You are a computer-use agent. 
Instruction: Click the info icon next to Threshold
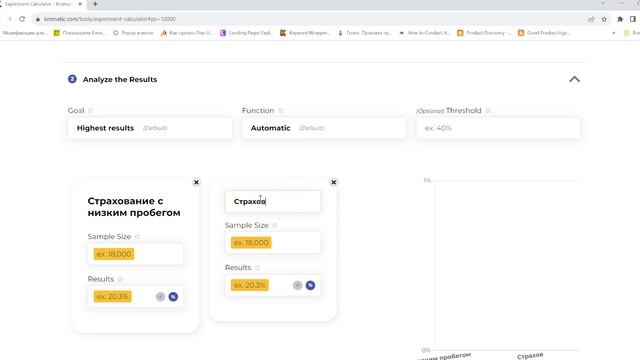coord(488,111)
